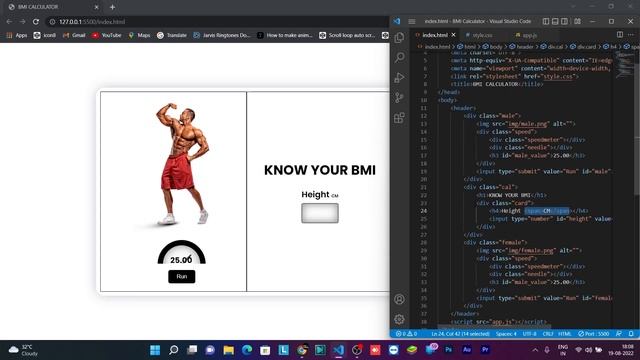Change language mode 'HTML'
The width and height of the screenshot is (640, 360).
[564, 334]
